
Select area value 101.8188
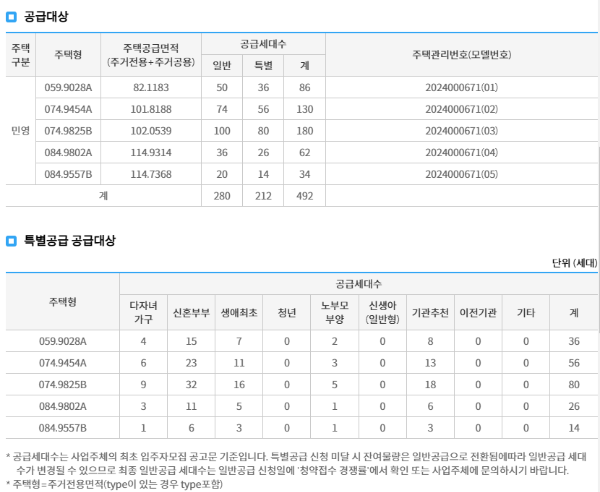tap(151, 109)
